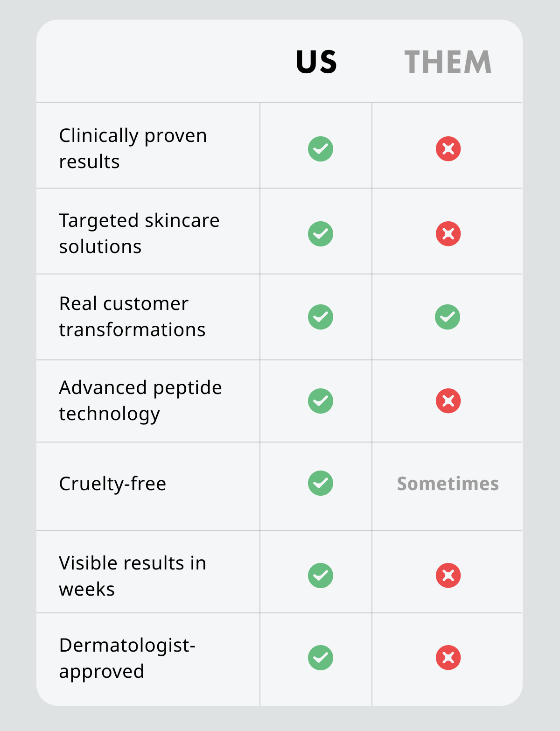Image resolution: width=560 pixels, height=731 pixels.
Task: Click the Dermatologist-approved feature label
Action: click(x=127, y=658)
